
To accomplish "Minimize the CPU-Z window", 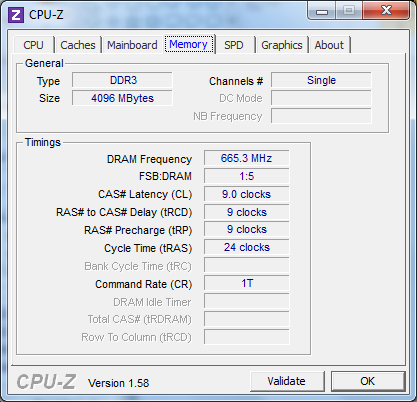I will (322, 12).
